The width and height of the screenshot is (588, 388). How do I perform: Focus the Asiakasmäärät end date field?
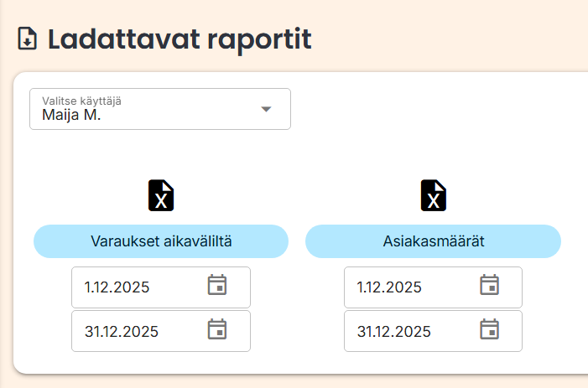[x=407, y=330]
